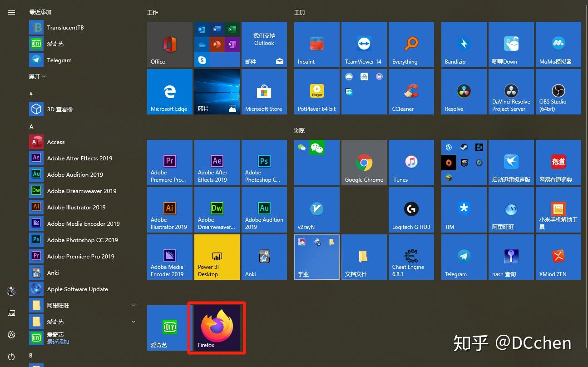This screenshot has height=367, width=588.
Task: Click the 浏览 group title
Action: tap(300, 130)
